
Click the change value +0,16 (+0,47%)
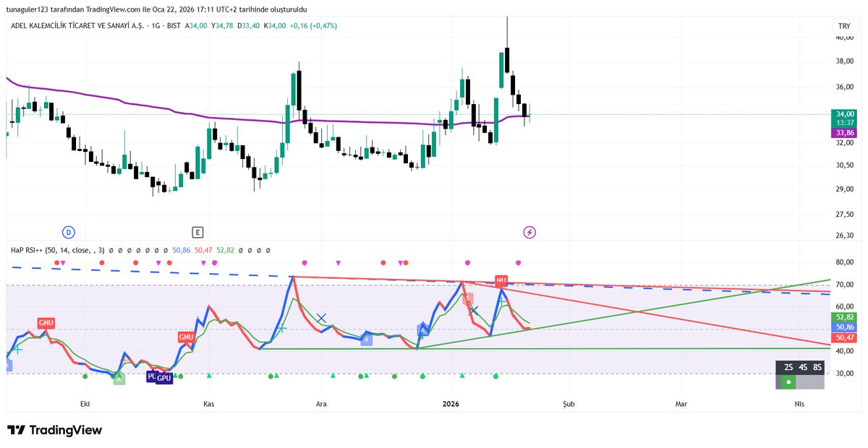(313, 25)
